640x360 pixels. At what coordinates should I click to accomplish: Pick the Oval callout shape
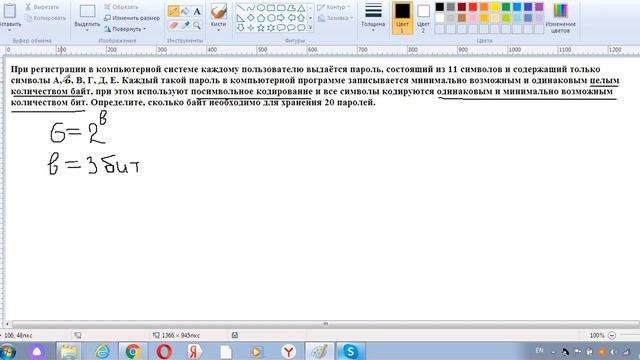pyautogui.click(x=291, y=28)
